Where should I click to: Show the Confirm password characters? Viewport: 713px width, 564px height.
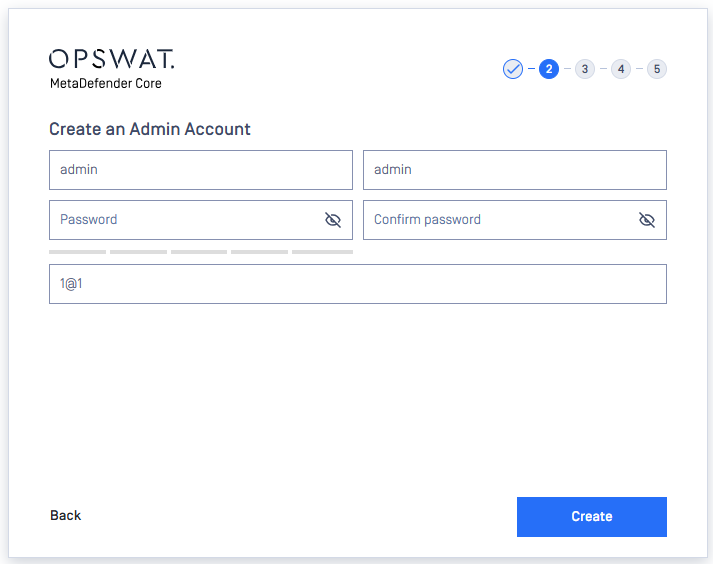647,220
